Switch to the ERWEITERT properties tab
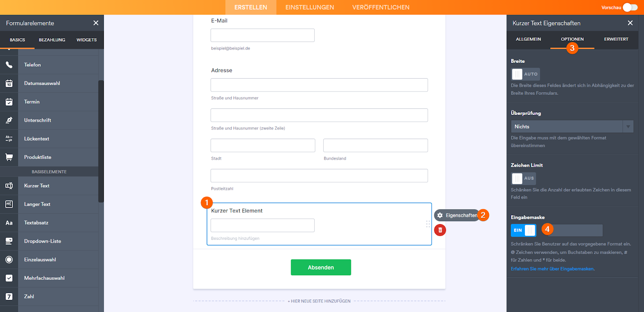Image resolution: width=644 pixels, height=312 pixels. click(616, 40)
